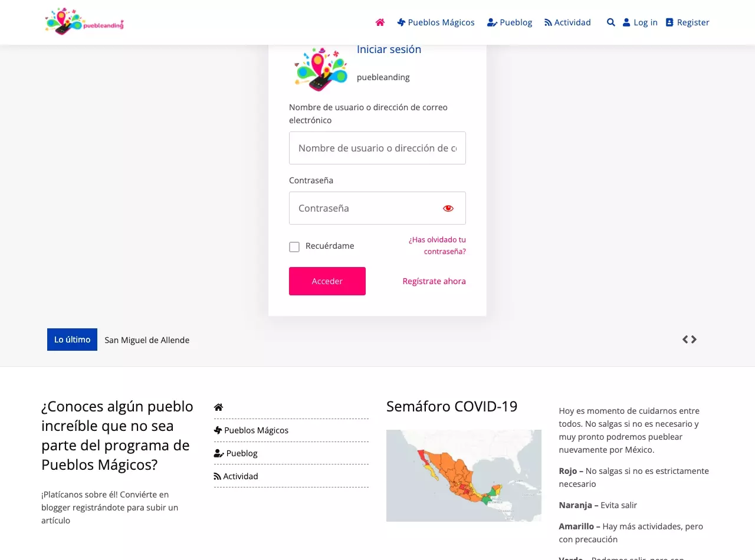Open the search magnifier icon

pyautogui.click(x=611, y=22)
